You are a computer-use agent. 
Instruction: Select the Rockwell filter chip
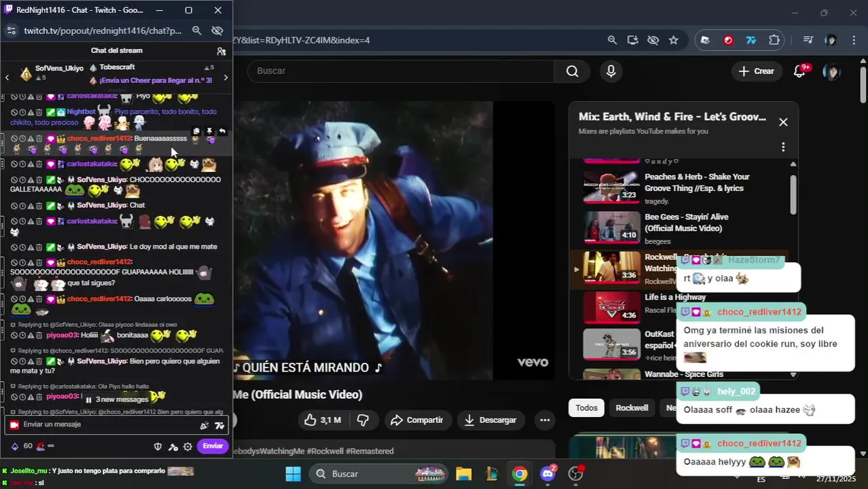(x=632, y=408)
